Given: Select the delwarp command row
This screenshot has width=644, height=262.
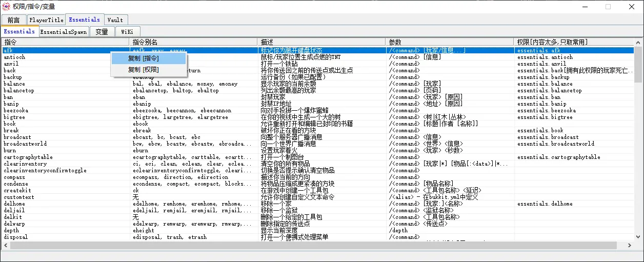Looking at the screenshot, I should 318,224.
